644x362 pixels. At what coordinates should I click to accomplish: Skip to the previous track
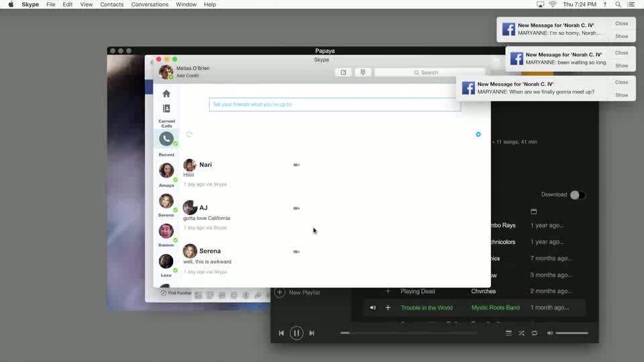(x=281, y=333)
